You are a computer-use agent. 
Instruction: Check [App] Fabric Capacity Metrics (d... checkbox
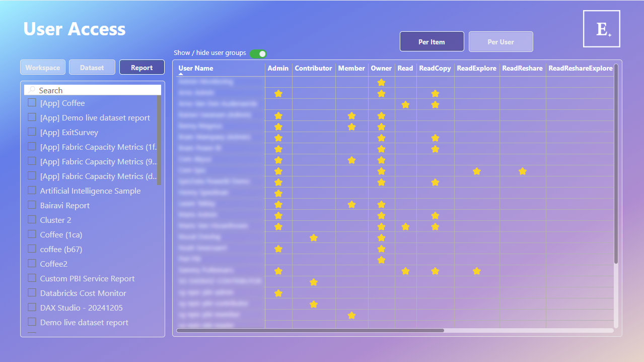click(x=32, y=176)
